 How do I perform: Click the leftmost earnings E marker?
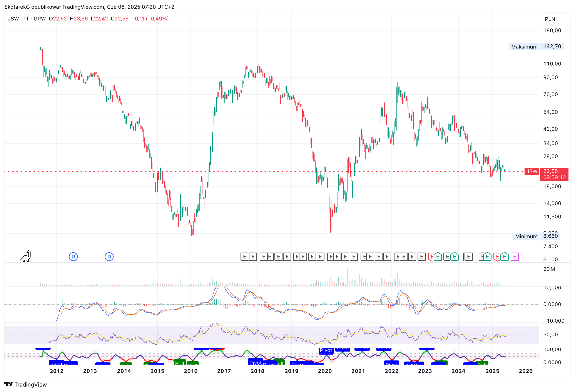(x=244, y=257)
